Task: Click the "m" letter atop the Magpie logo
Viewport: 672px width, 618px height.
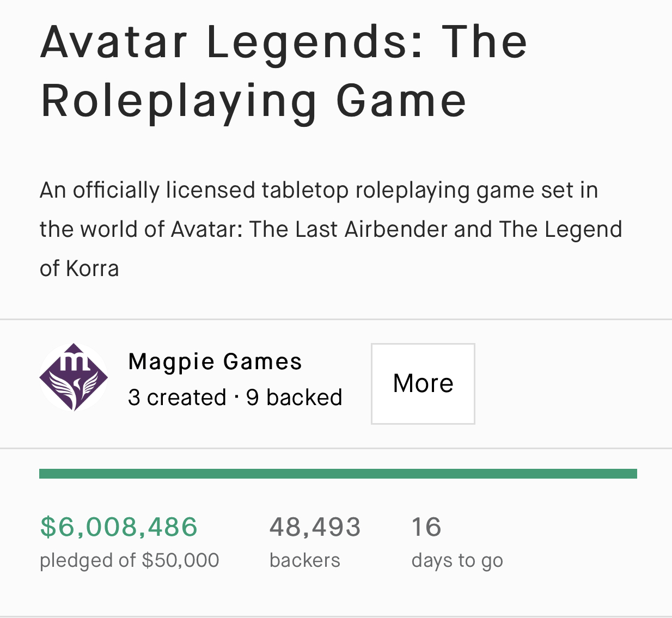Action: pyautogui.click(x=74, y=360)
